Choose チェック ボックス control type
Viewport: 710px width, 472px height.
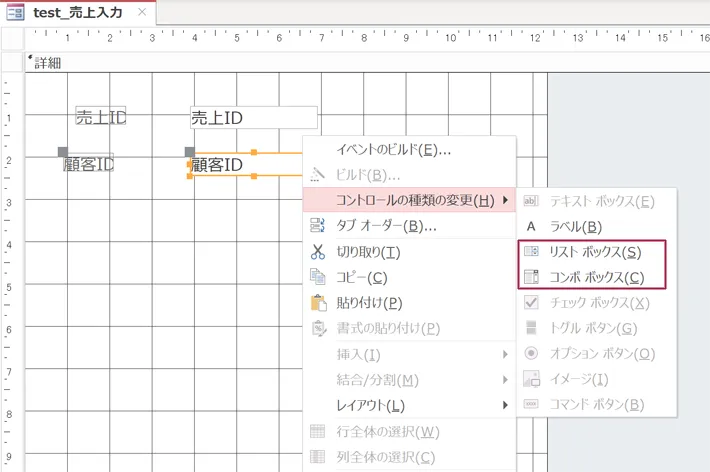tap(599, 302)
